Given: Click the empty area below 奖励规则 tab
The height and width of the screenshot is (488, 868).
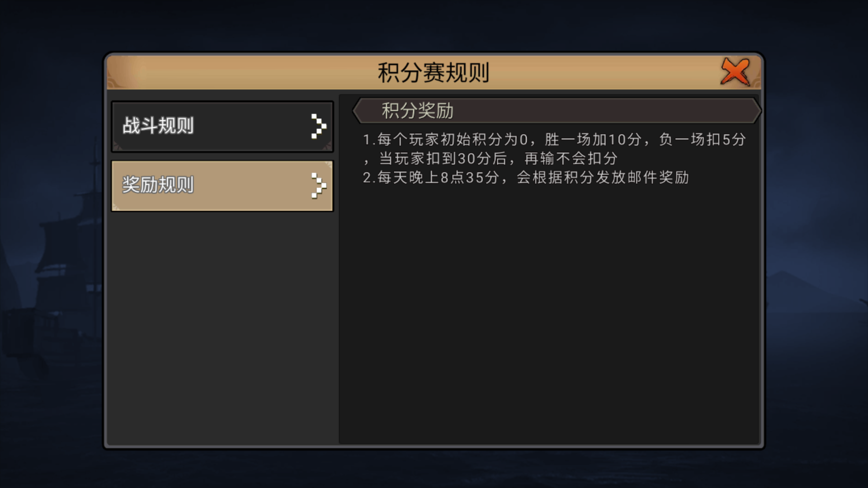Looking at the screenshot, I should coord(222,328).
